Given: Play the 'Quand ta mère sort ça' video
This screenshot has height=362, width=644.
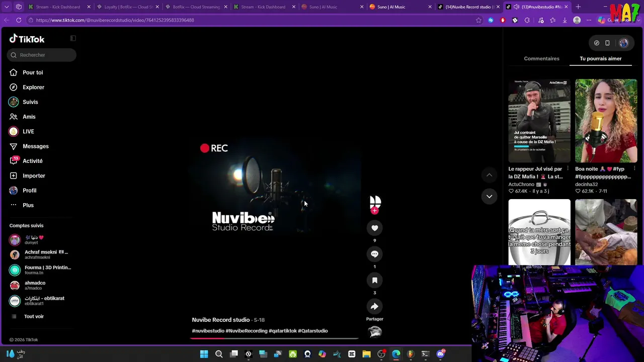Looking at the screenshot, I should pyautogui.click(x=539, y=232).
